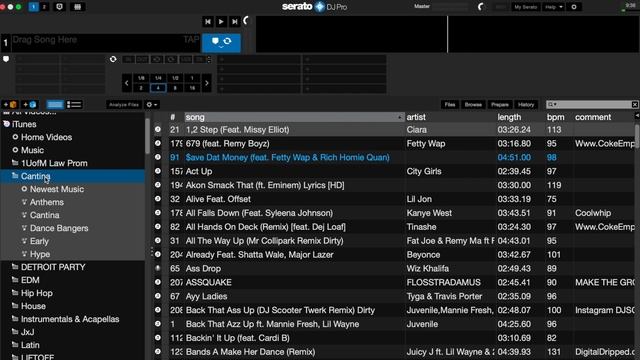Open the Instrumentals & Acapellas crate
The image size is (640, 360).
tap(70, 319)
